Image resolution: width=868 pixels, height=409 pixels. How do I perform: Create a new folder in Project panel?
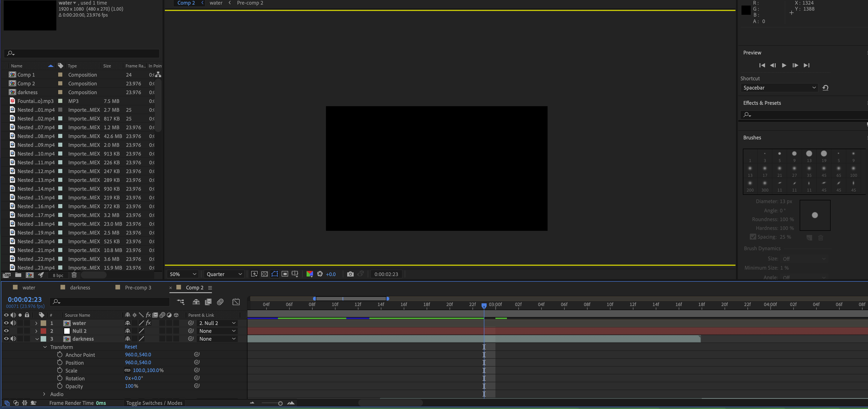18,275
